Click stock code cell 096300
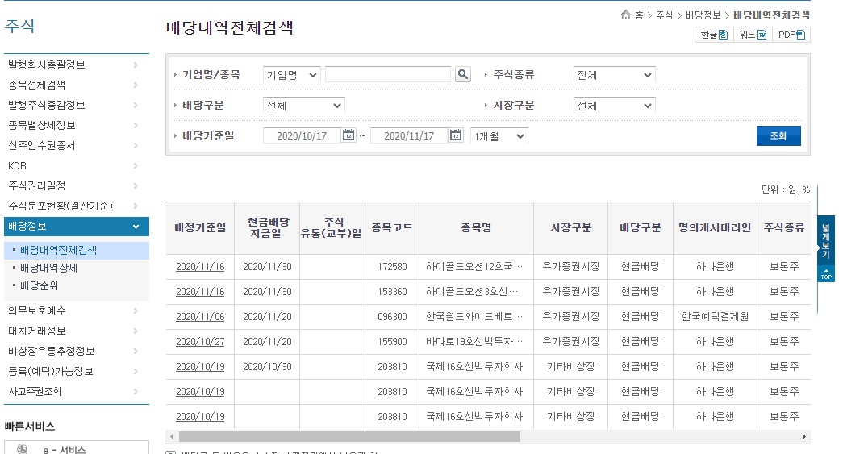Screen dimensions: 868x454 click(x=392, y=317)
